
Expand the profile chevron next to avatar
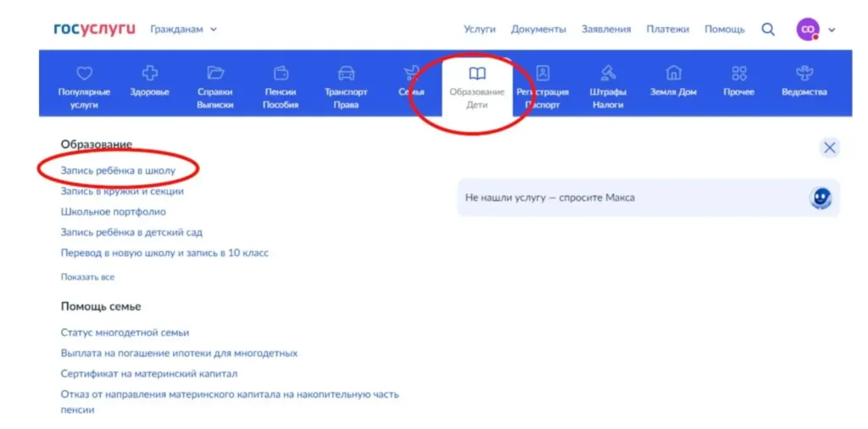click(832, 30)
